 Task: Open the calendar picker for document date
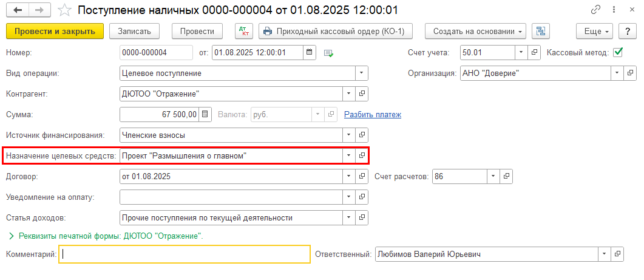pos(310,53)
